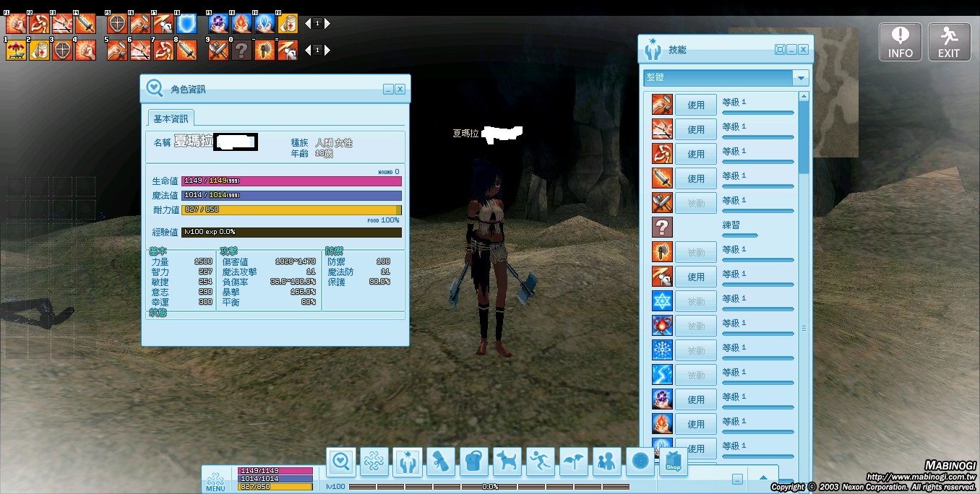The image size is (980, 494).
Task: Click the friends list two-people icon
Action: click(607, 461)
